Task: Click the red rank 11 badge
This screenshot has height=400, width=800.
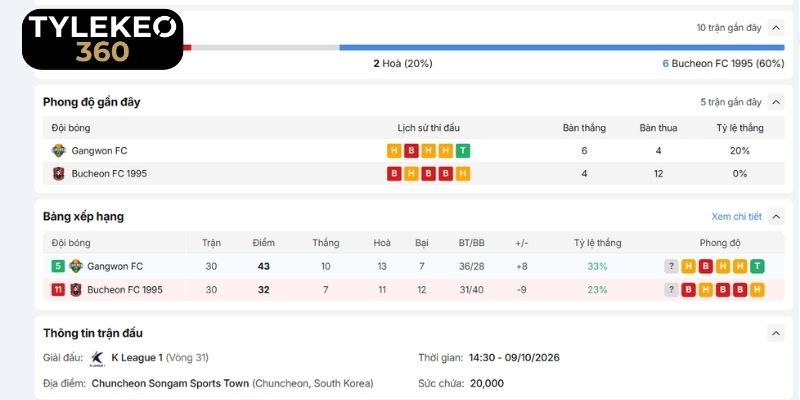Action: click(x=58, y=290)
